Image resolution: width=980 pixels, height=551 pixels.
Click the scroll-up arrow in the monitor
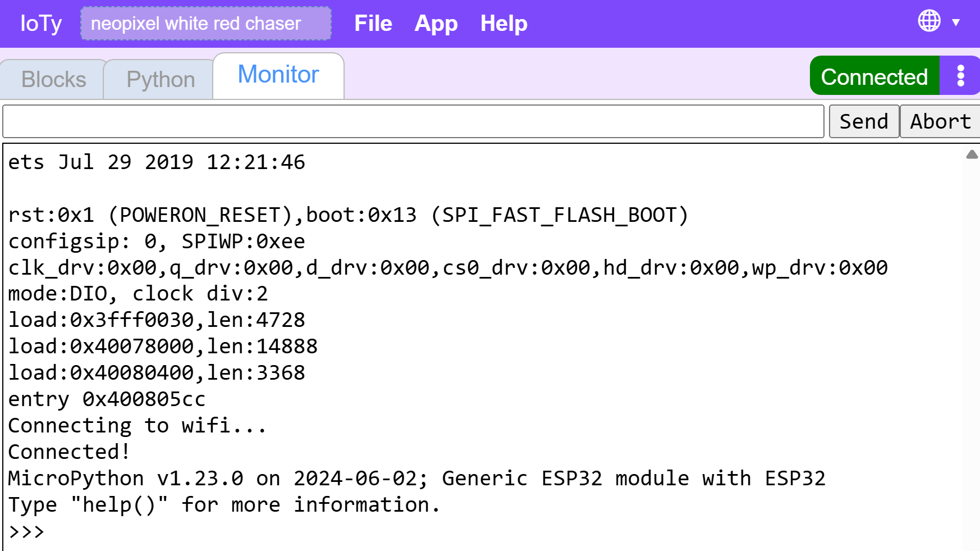click(x=972, y=154)
